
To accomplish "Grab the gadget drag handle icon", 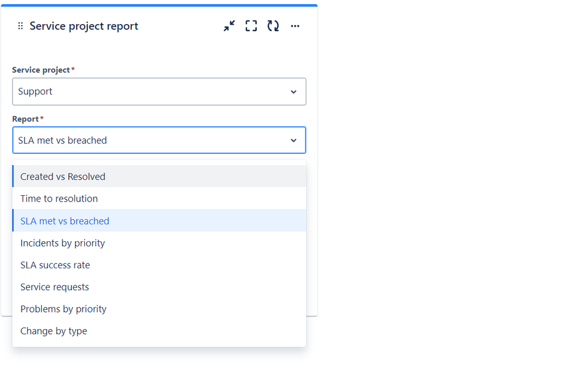I will (21, 26).
